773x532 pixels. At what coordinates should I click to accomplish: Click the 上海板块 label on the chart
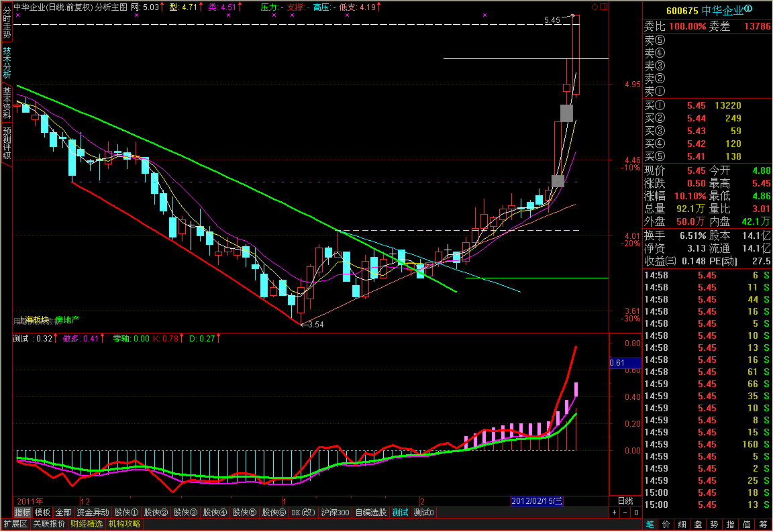pyautogui.click(x=34, y=320)
